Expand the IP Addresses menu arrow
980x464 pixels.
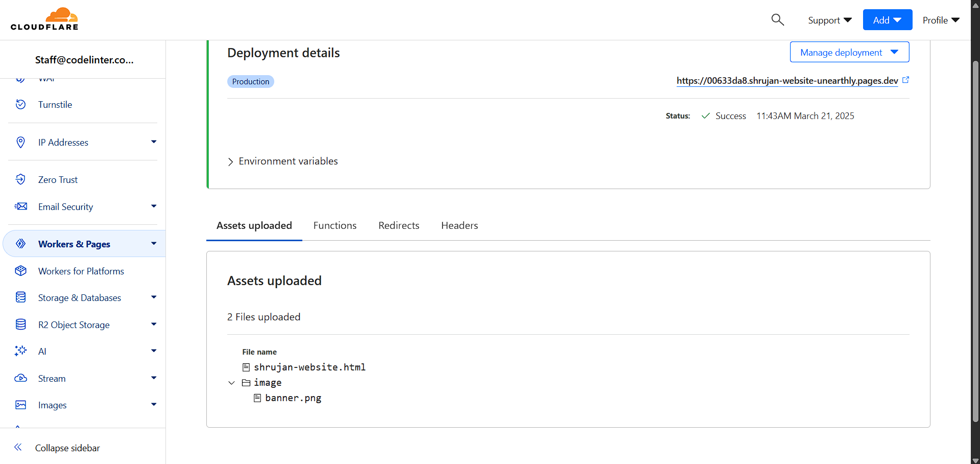154,142
